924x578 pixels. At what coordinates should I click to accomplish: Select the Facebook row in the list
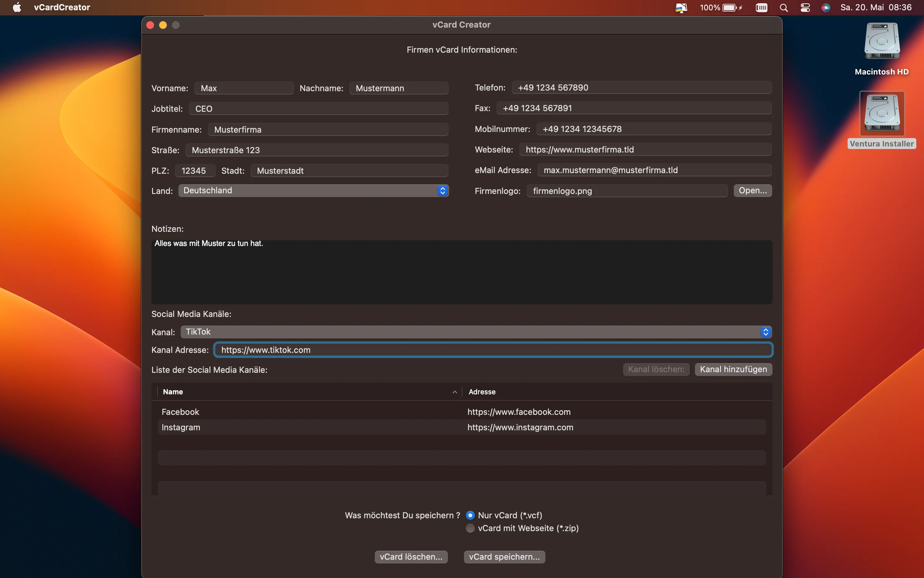(462, 412)
